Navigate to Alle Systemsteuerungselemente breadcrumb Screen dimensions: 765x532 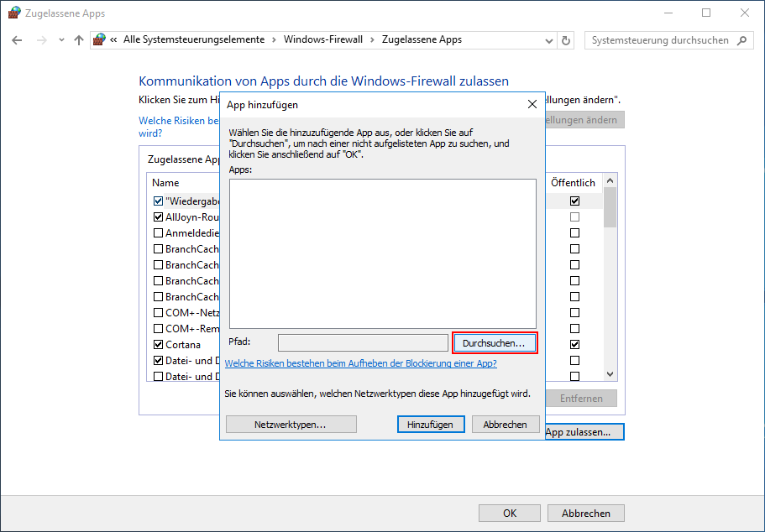tap(194, 39)
